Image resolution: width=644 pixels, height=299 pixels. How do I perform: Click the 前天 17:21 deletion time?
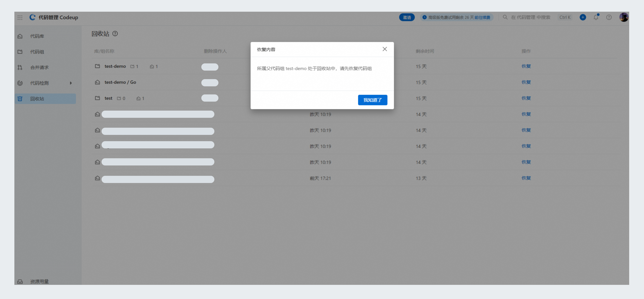(320, 178)
